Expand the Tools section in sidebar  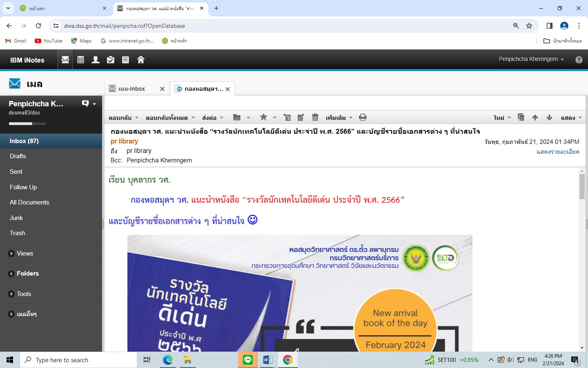click(11, 294)
